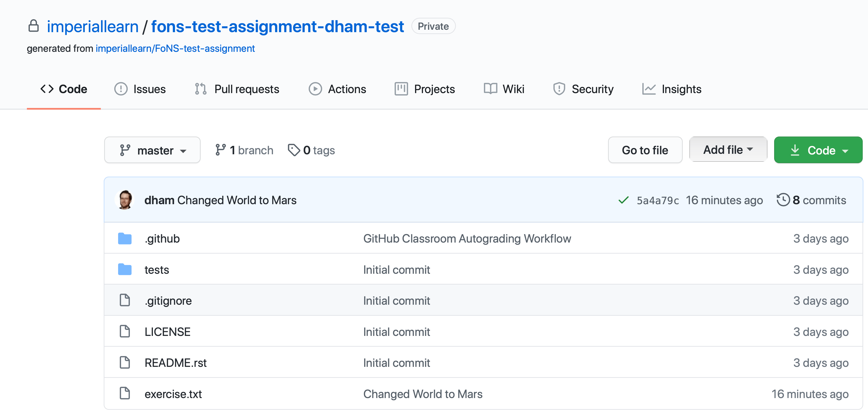The image size is (868, 417).
Task: Open the fons-test-assignment-dham-test repository link
Action: [277, 26]
